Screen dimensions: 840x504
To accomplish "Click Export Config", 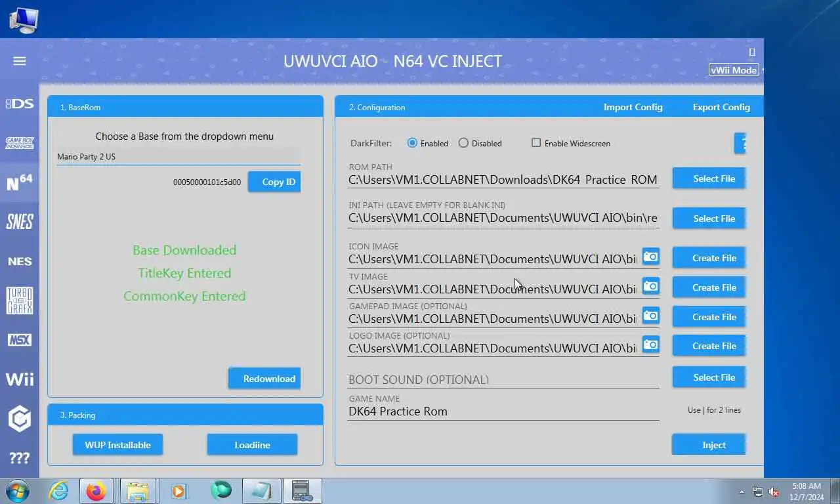I will 721,107.
